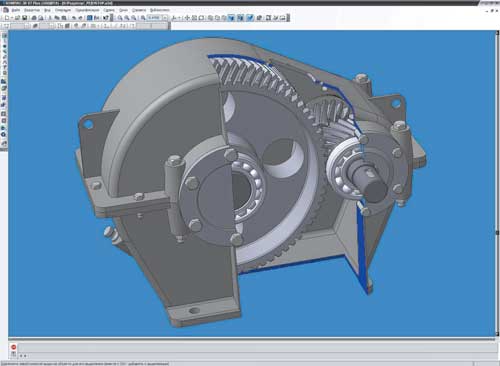Expand the zoom scale dropdown arrow
Viewport: 500px width, 366px height.
[165, 18]
